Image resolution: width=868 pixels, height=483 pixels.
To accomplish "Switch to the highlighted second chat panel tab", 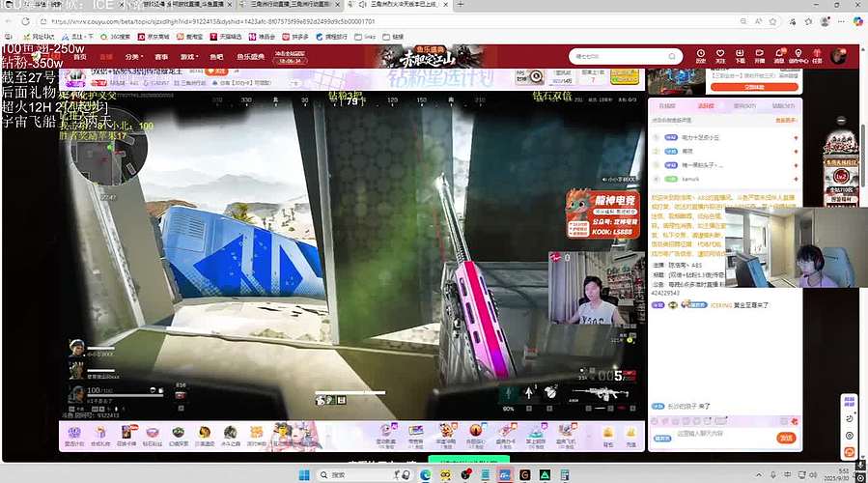I will click(706, 106).
